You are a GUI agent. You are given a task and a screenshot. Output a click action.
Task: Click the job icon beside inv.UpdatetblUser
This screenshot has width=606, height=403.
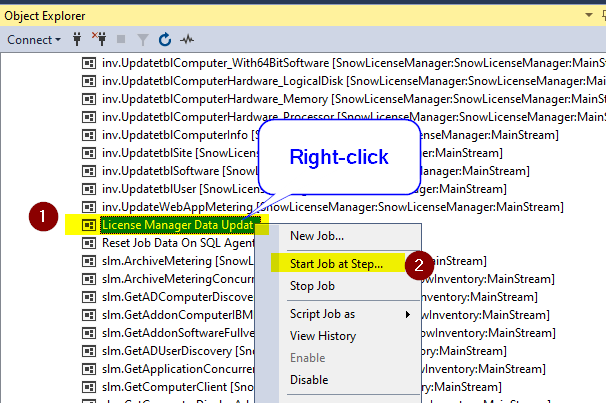coord(89,189)
